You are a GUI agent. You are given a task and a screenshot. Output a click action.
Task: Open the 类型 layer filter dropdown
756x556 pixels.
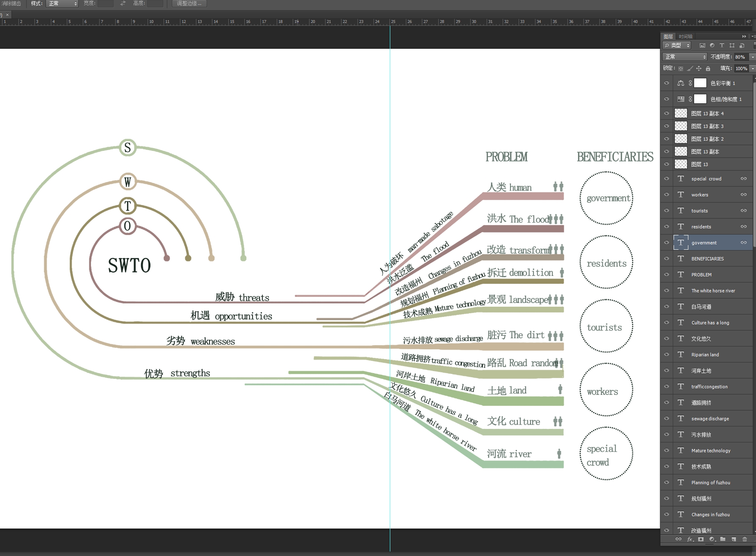(677, 46)
